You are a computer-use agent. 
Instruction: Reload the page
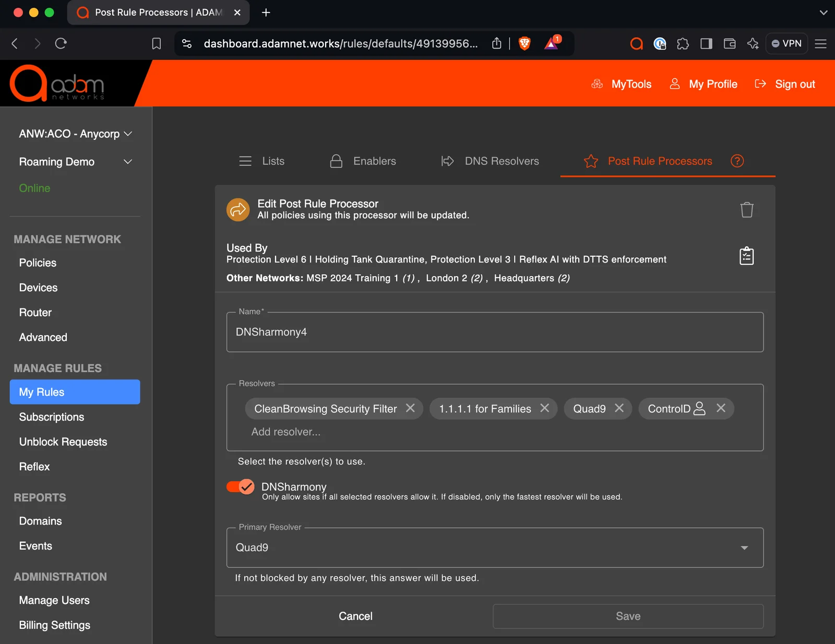(x=61, y=43)
